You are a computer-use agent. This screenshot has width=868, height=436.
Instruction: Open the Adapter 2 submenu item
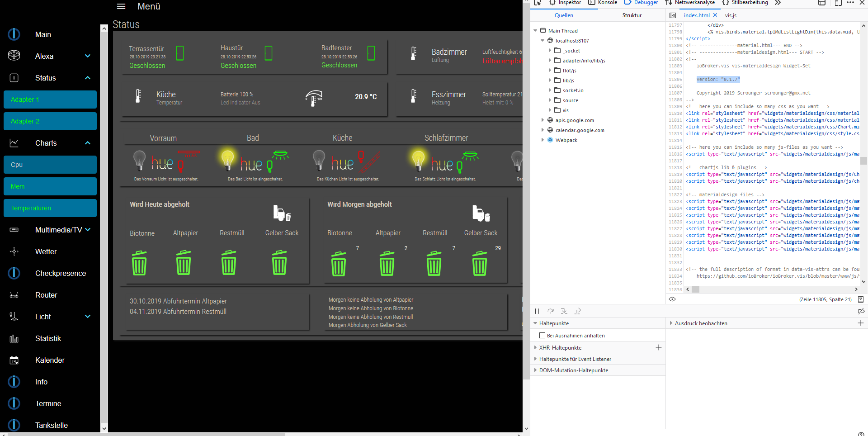tap(50, 121)
